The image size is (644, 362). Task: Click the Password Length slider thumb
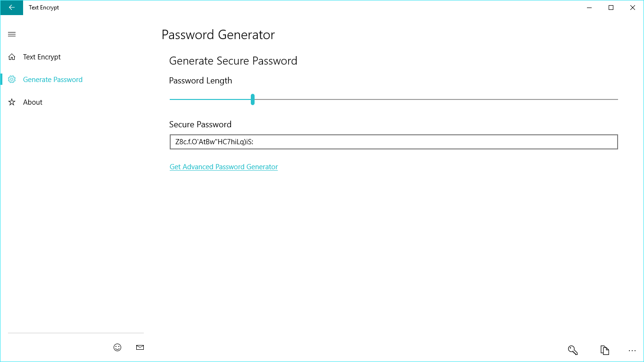pyautogui.click(x=253, y=99)
